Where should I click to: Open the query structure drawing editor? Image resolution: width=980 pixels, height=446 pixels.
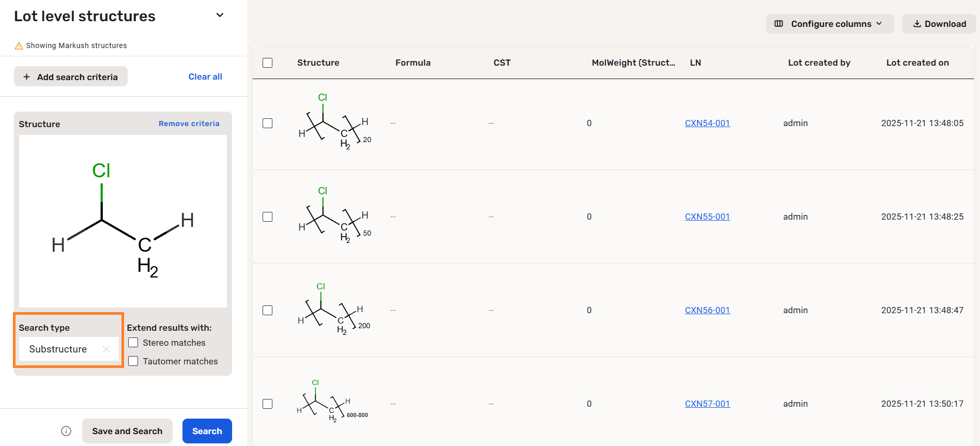pyautogui.click(x=122, y=221)
